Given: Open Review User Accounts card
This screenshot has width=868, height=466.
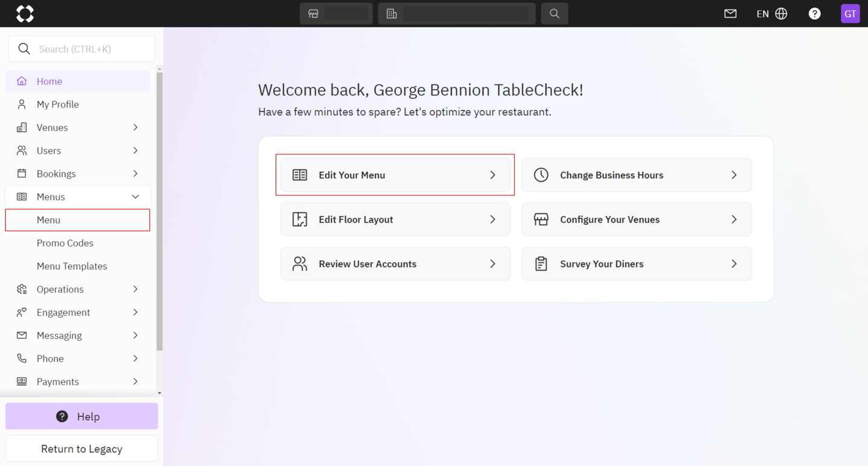Looking at the screenshot, I should [395, 264].
